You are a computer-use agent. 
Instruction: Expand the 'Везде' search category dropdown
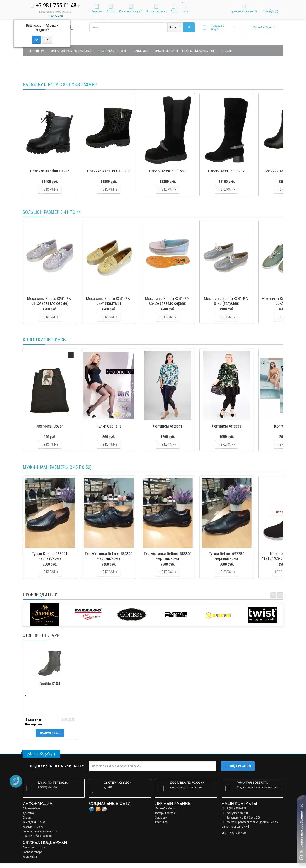pyautogui.click(x=175, y=27)
